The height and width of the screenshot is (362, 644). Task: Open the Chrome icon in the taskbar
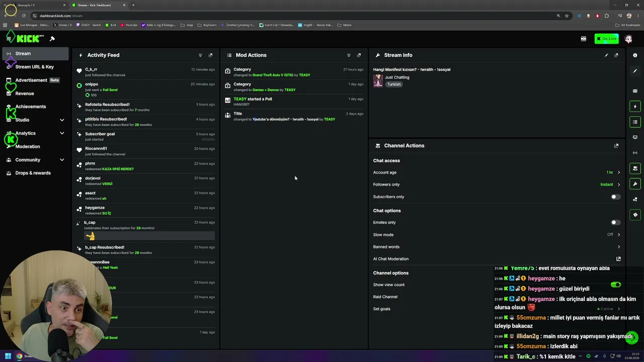19,356
